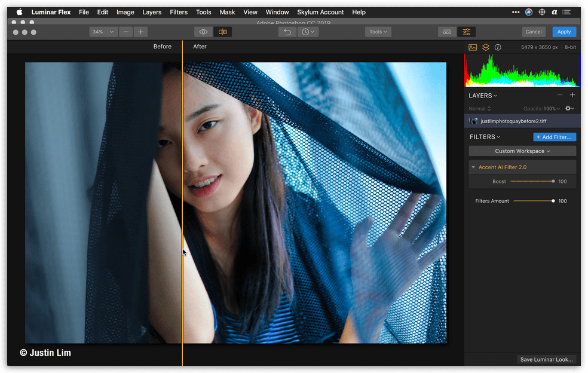Open the Custom Workspace dropdown
Screen dimensions: 588x373
tap(522, 151)
